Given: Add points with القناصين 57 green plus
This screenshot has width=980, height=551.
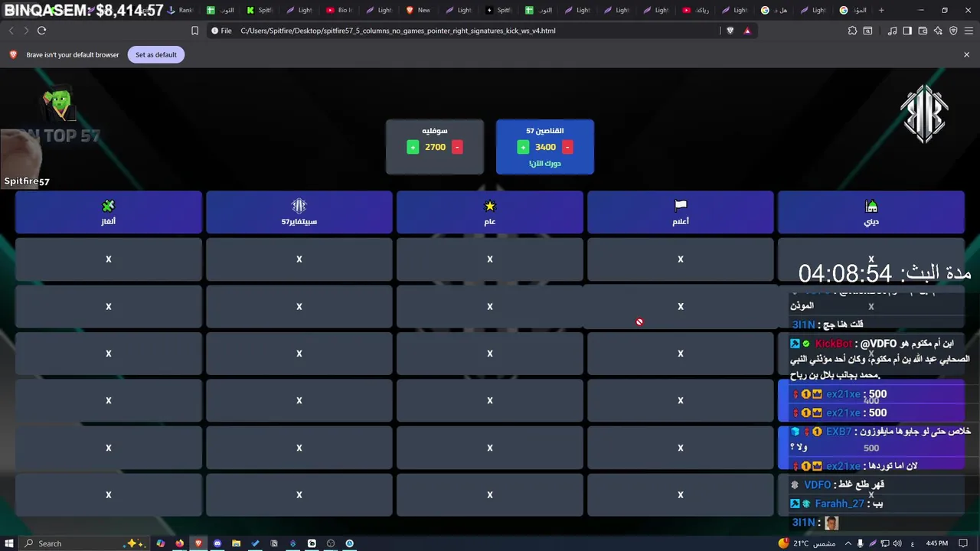Looking at the screenshot, I should point(523,147).
